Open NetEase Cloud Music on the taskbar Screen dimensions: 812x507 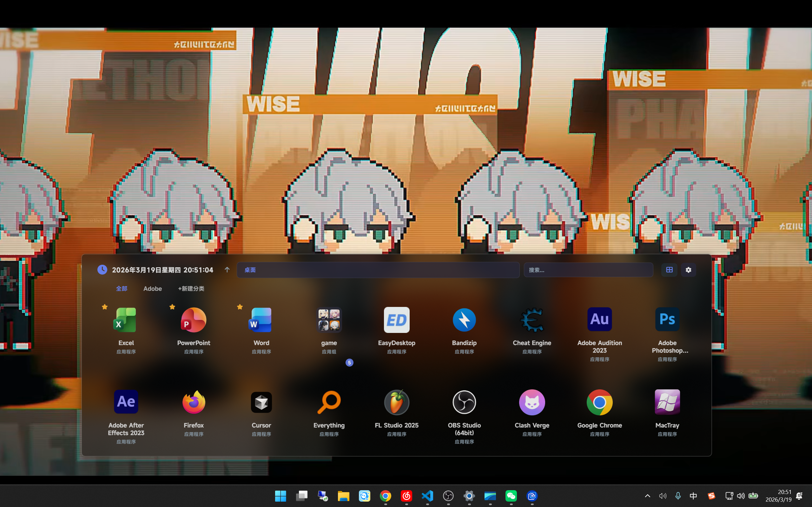click(x=406, y=496)
